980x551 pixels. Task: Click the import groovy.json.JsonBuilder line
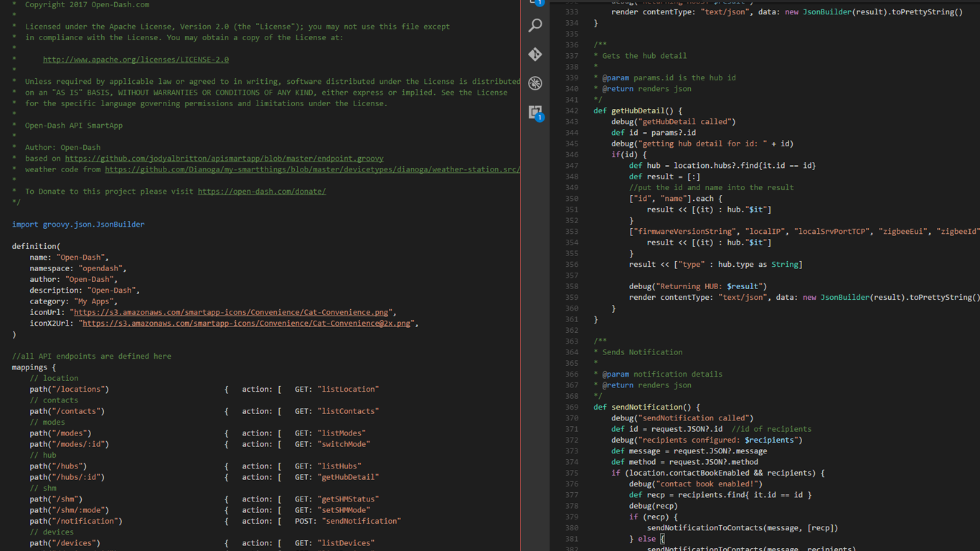pos(78,225)
